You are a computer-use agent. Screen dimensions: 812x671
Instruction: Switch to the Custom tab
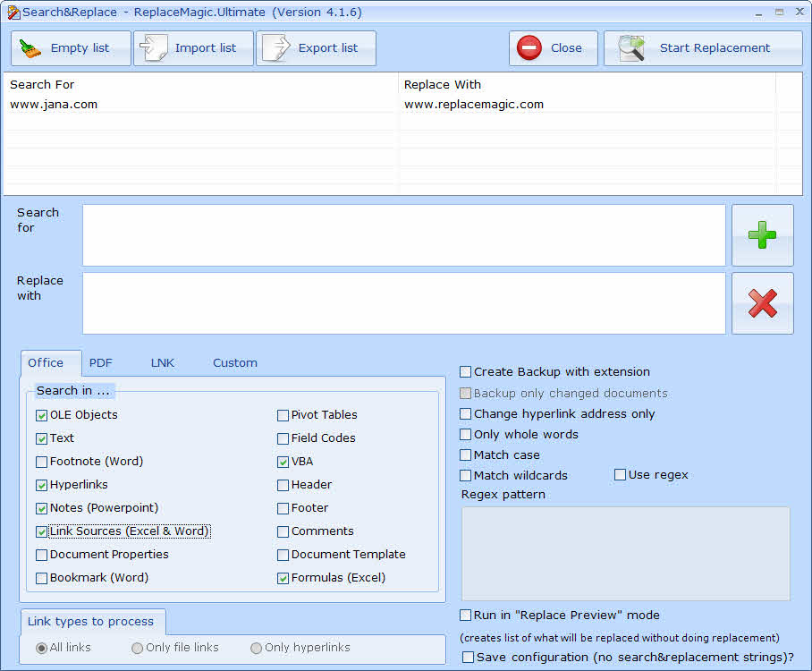pos(235,362)
